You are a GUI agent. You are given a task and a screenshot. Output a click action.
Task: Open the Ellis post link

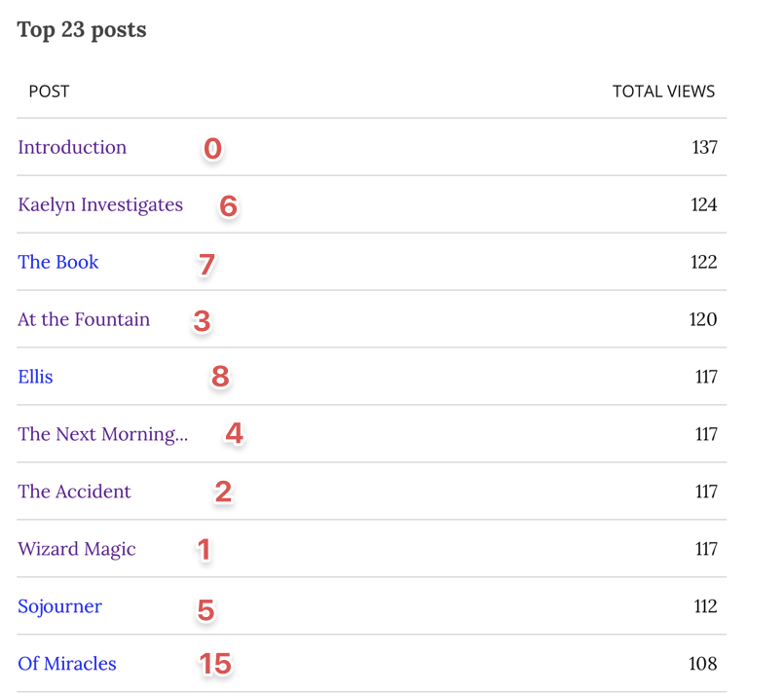(x=35, y=378)
